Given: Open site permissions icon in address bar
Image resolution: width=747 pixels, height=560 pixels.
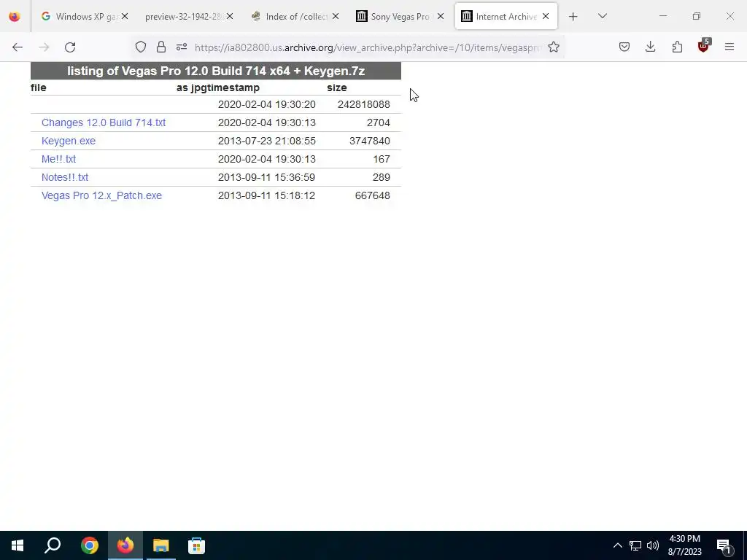Looking at the screenshot, I should point(182,47).
